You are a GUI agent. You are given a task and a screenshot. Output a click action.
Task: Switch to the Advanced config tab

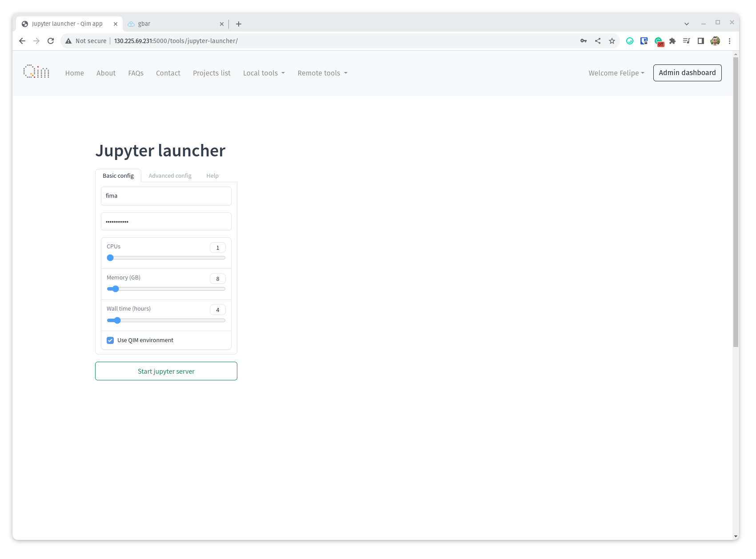(170, 176)
